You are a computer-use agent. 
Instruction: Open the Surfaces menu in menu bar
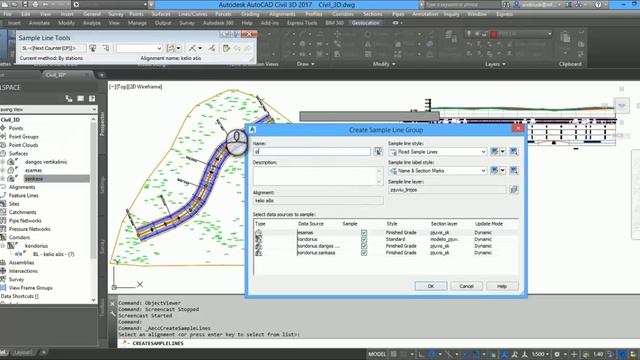(x=161, y=14)
